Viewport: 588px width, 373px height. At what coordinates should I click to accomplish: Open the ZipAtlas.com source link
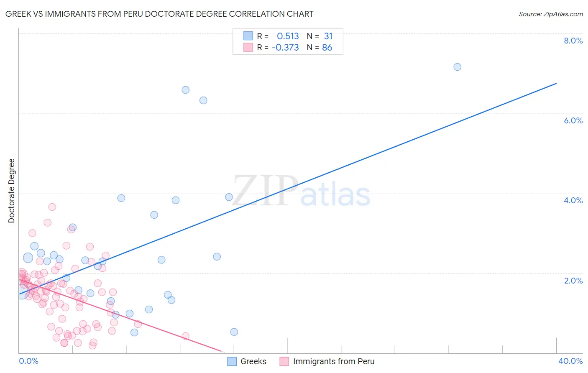coord(551,14)
